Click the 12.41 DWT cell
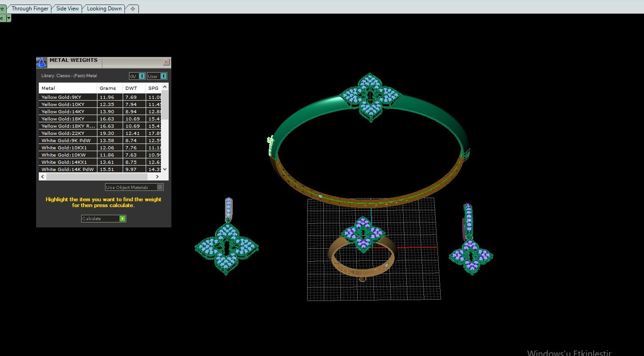644x356 pixels. pos(134,133)
